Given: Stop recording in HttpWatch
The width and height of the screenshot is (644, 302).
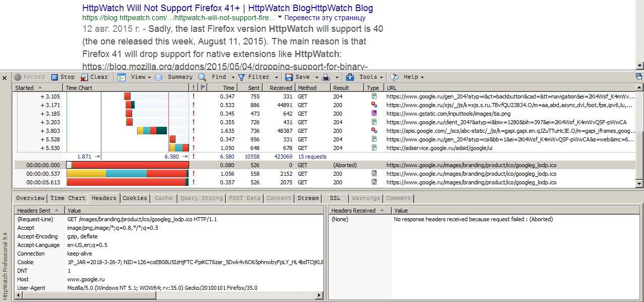Looking at the screenshot, I should 63,77.
